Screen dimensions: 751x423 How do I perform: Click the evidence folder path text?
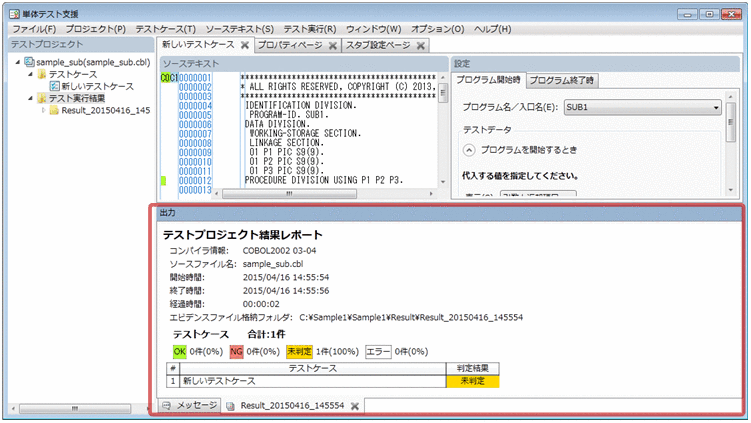(x=411, y=318)
